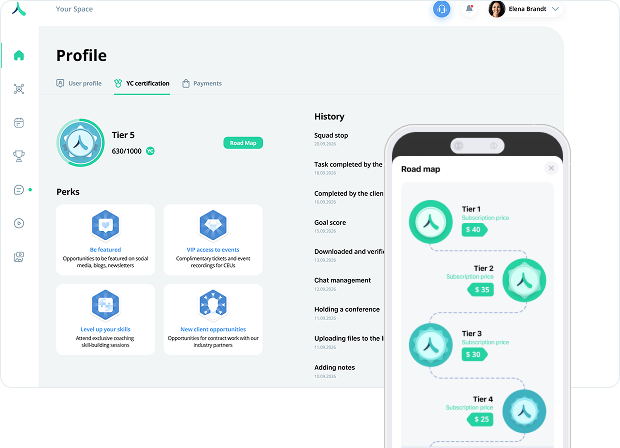The height and width of the screenshot is (448, 620).
Task: Click the green Road Map button
Action: point(243,143)
